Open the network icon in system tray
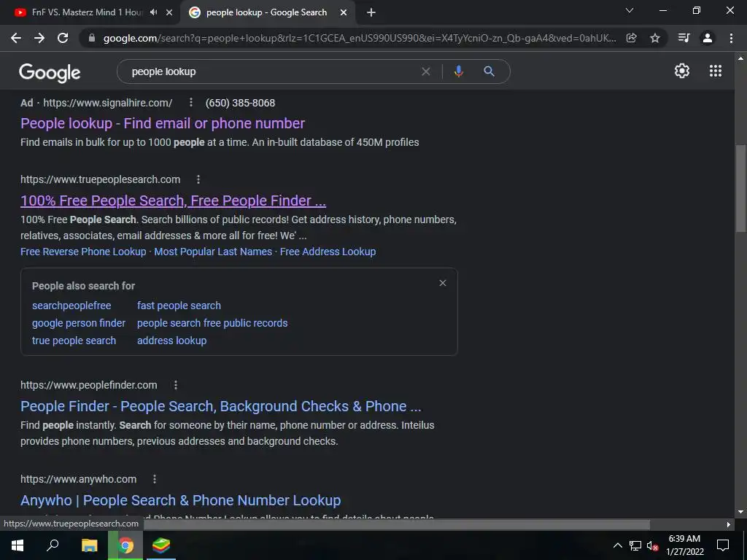 click(x=635, y=545)
